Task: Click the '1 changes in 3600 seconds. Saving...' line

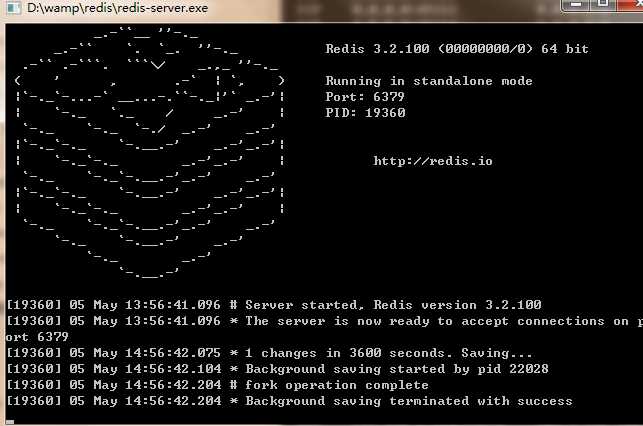Action: (269, 353)
